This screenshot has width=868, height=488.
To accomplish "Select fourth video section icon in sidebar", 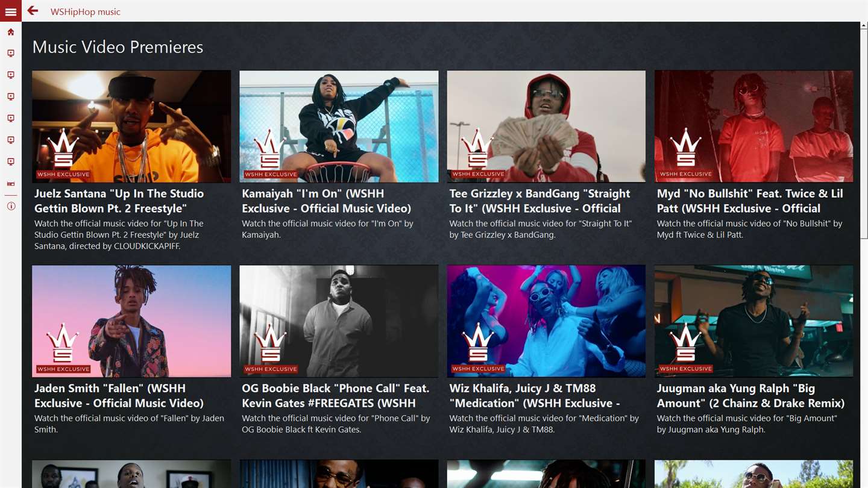I will pyautogui.click(x=11, y=119).
